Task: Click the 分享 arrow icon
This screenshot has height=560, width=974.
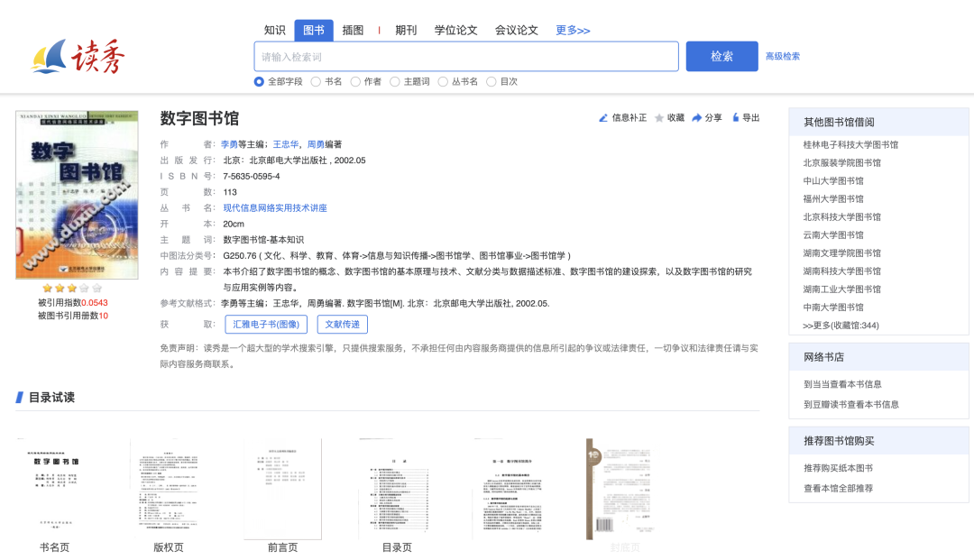Action: [x=697, y=118]
